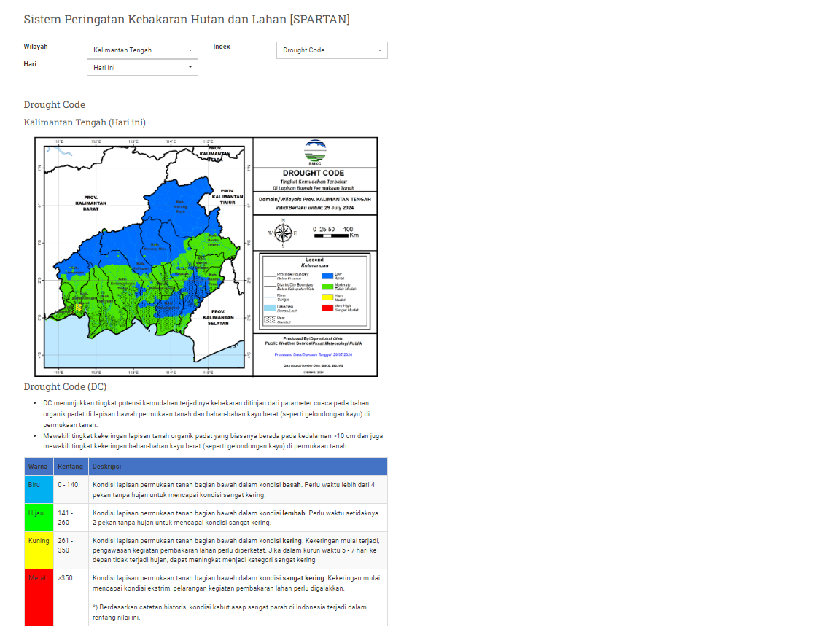Click the page title Sistem Peringatan Kebakaran Hutan dan Lahan
The width and height of the screenshot is (840, 635).
pos(187,19)
